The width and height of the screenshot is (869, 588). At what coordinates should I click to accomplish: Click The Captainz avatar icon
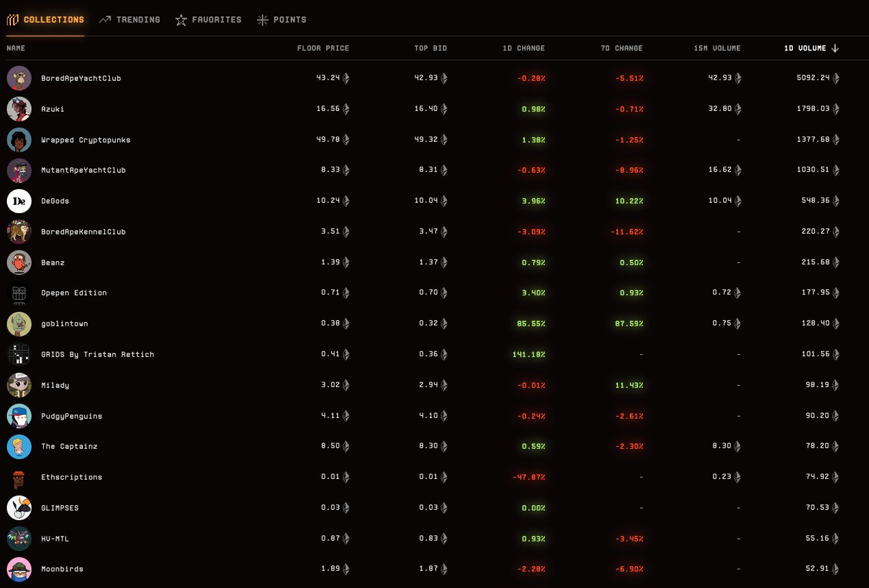click(x=19, y=446)
